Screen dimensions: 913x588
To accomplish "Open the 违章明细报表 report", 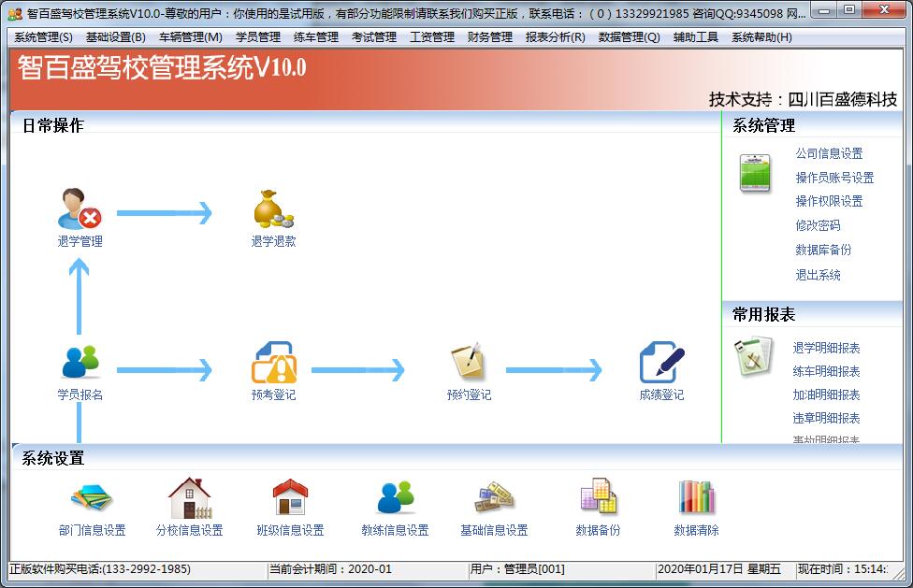I will [x=826, y=418].
